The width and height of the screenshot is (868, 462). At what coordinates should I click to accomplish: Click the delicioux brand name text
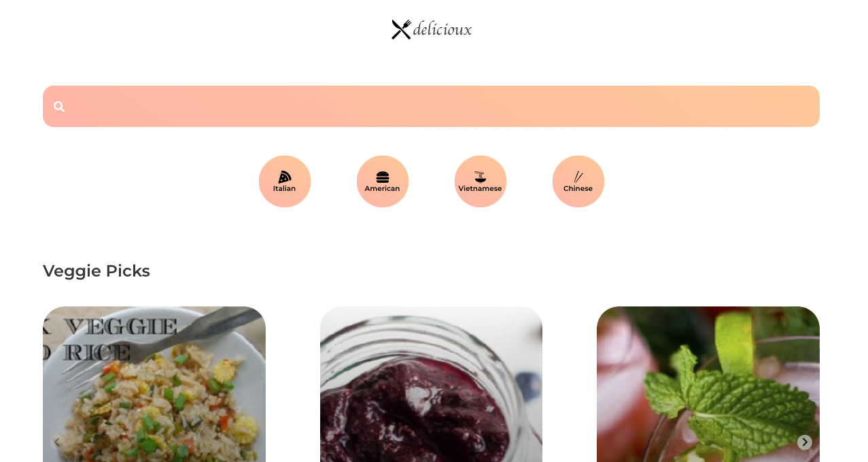pyautogui.click(x=442, y=29)
